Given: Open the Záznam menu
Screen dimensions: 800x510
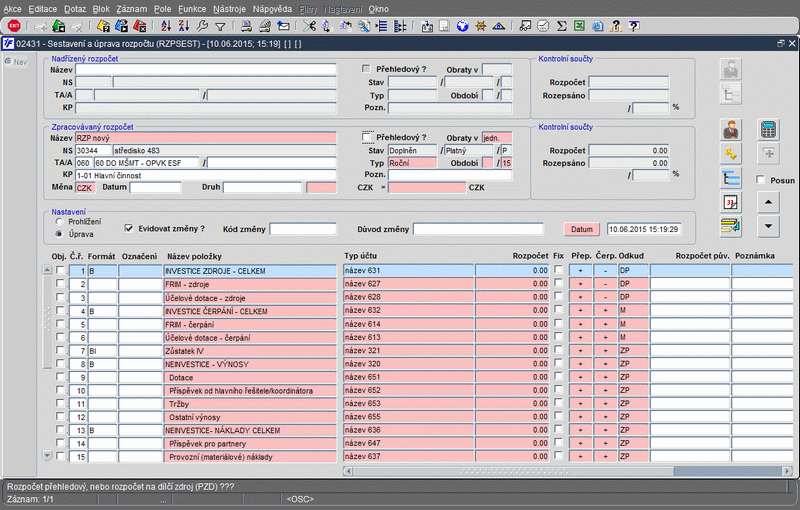Looking at the screenshot, I should 132,7.
